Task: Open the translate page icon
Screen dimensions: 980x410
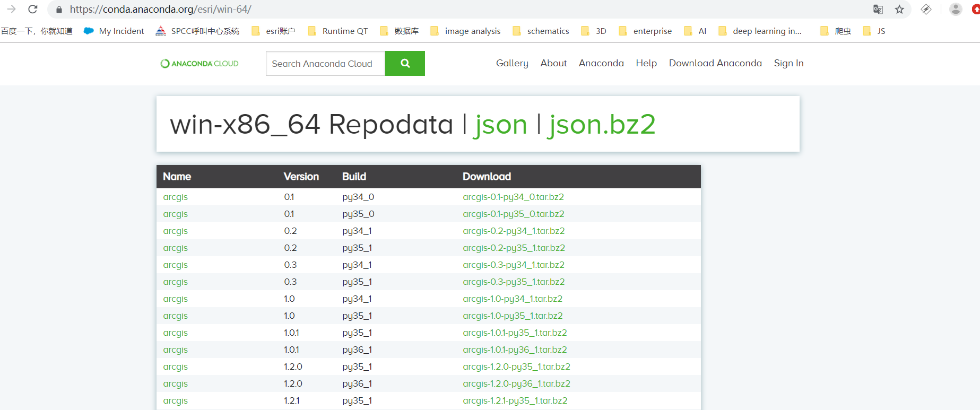Action: click(x=878, y=9)
